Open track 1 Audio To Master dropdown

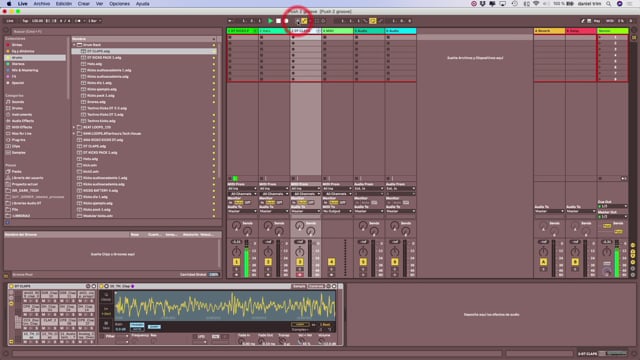tap(242, 211)
